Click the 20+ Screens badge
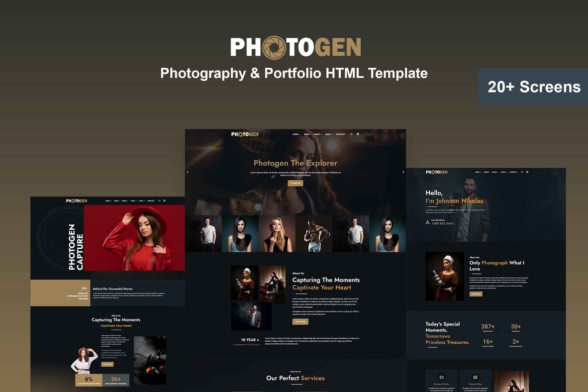 (533, 86)
